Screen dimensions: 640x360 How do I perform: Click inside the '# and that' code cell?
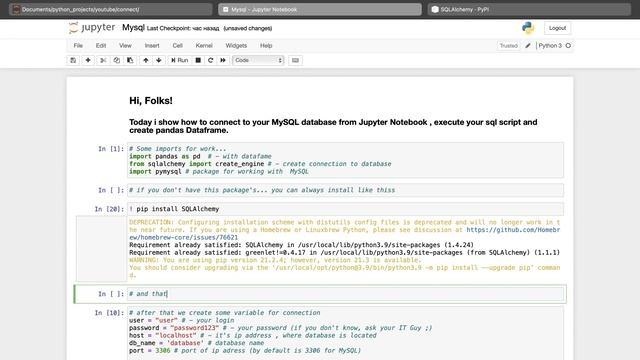pos(345,294)
